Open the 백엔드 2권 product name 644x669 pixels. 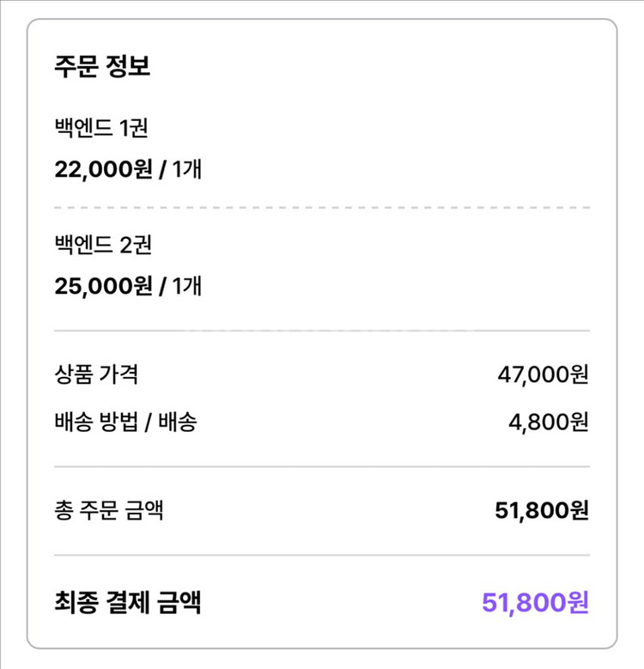(x=103, y=246)
